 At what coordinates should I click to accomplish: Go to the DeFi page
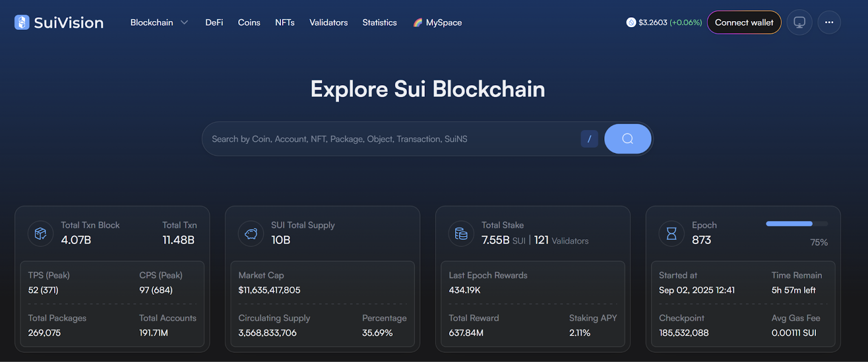pos(214,23)
